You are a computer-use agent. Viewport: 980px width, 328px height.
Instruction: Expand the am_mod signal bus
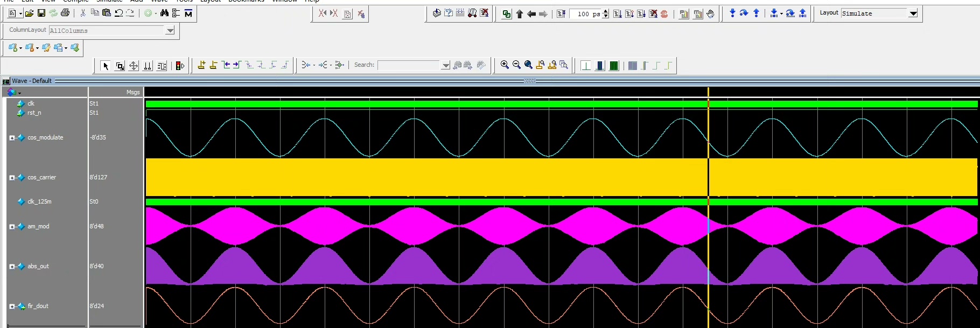12,227
